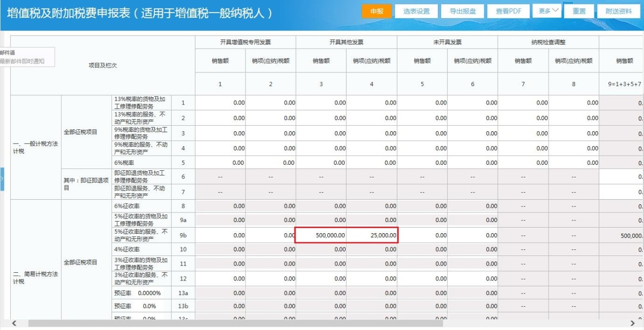The width and height of the screenshot is (644, 330).
Task: Select row 9b tax cell showing 25,000.00
Action: (372, 235)
